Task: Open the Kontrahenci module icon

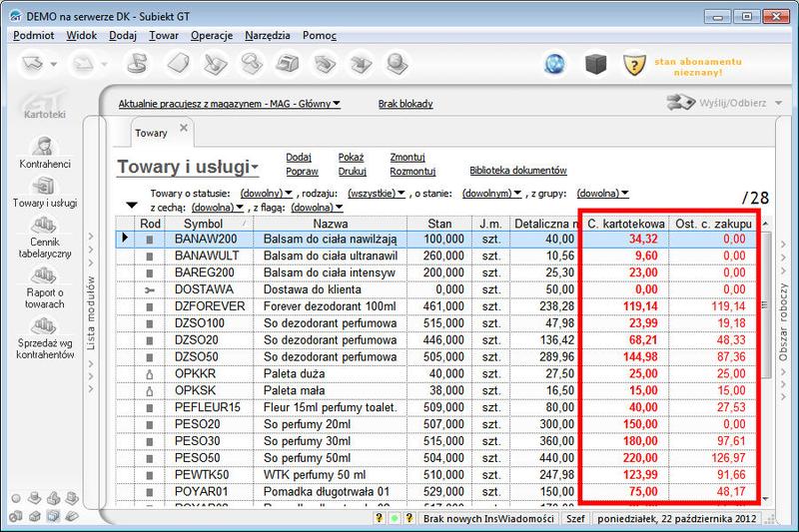Action: pos(44,150)
